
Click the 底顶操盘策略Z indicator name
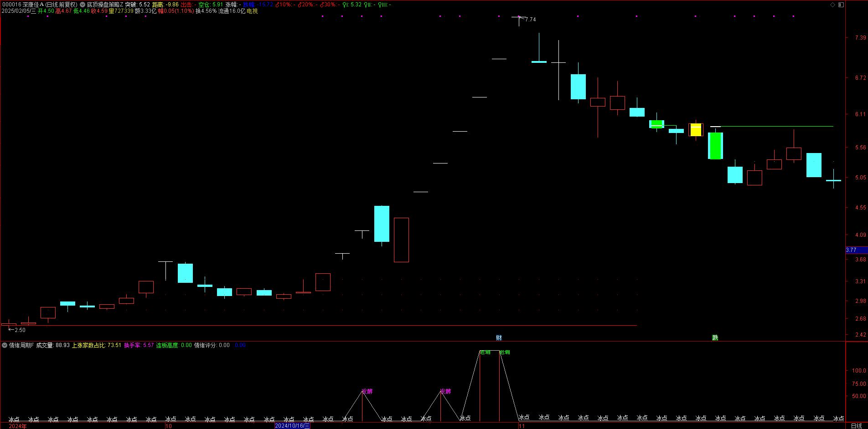[105, 5]
